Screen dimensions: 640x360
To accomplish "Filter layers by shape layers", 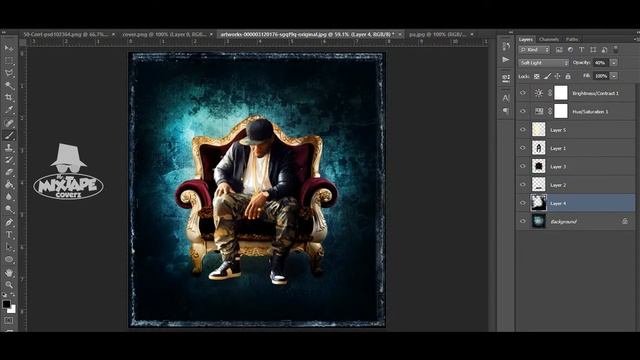I will [593, 50].
